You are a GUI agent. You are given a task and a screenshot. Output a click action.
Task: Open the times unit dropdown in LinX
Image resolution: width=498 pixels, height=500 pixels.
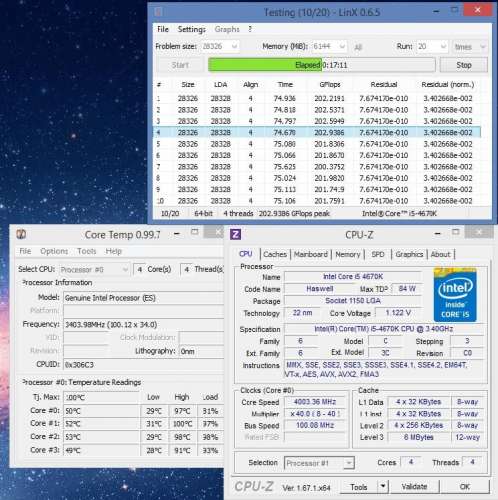(482, 47)
